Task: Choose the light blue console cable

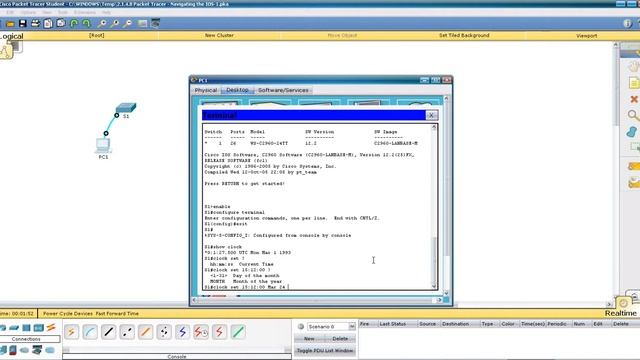Action: click(90, 332)
